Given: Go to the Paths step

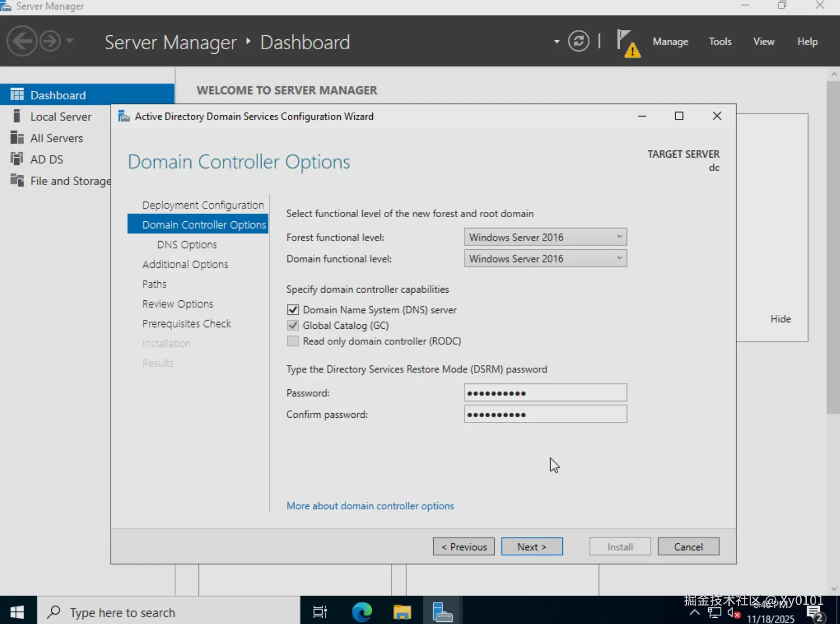Looking at the screenshot, I should point(155,284).
